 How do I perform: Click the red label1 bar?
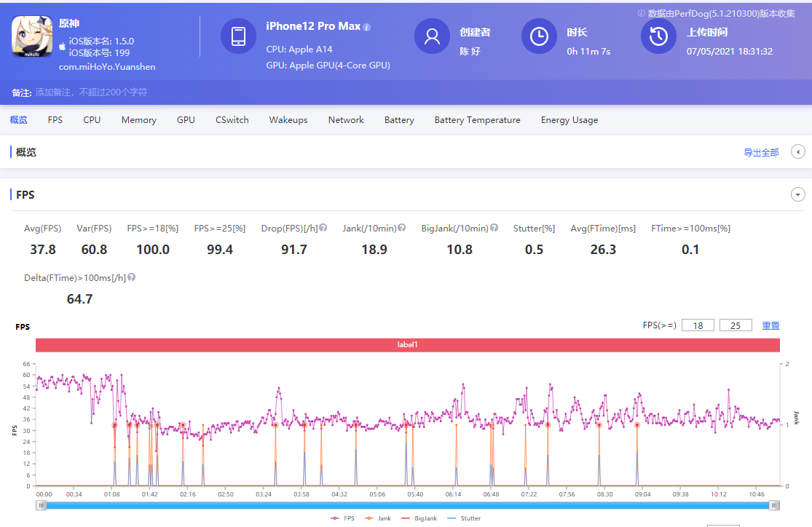pyautogui.click(x=408, y=345)
